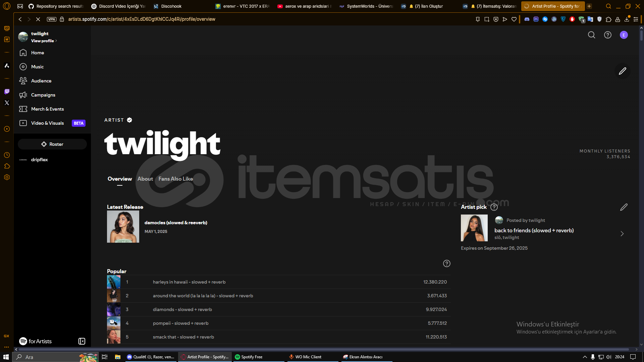The width and height of the screenshot is (644, 362).
Task: Open sidebar history clock icon
Action: 7,155
